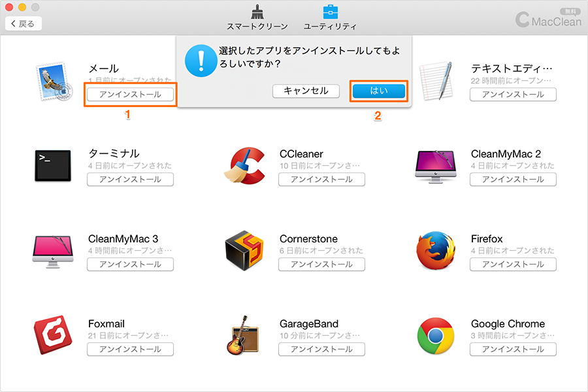
Task: Select the テキストエディ… app name
Action: tap(512, 69)
